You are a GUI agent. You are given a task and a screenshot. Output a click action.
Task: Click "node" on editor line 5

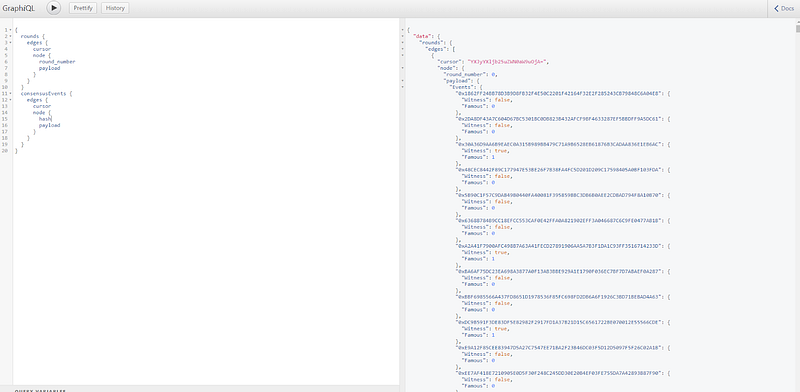click(x=39, y=55)
